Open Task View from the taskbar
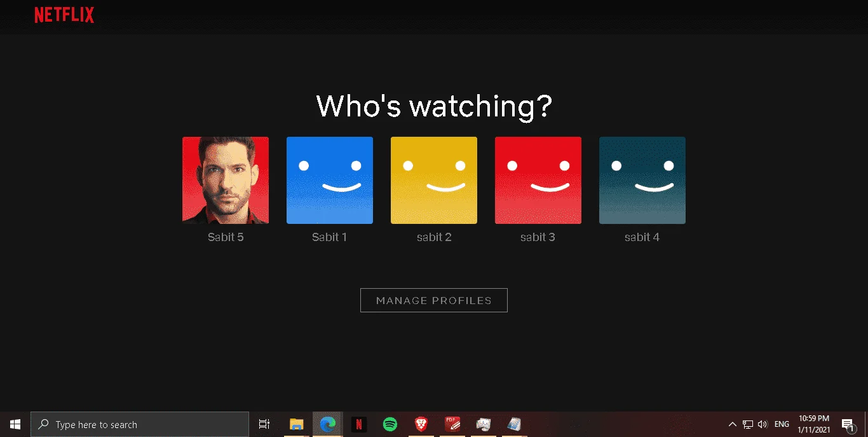The height and width of the screenshot is (437, 868). pos(264,424)
